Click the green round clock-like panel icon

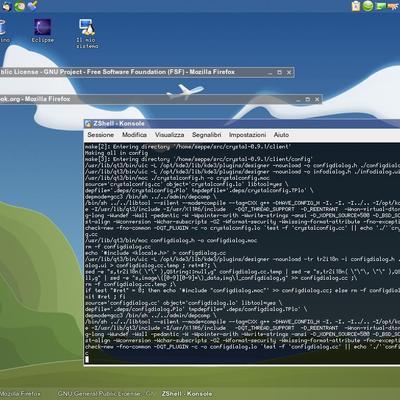[19, 6]
